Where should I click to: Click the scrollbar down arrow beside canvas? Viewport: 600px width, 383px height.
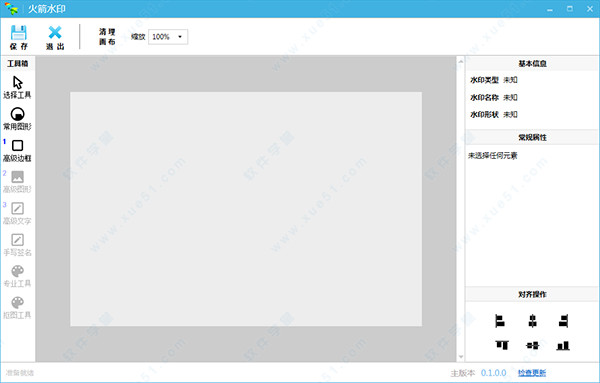tap(461, 357)
